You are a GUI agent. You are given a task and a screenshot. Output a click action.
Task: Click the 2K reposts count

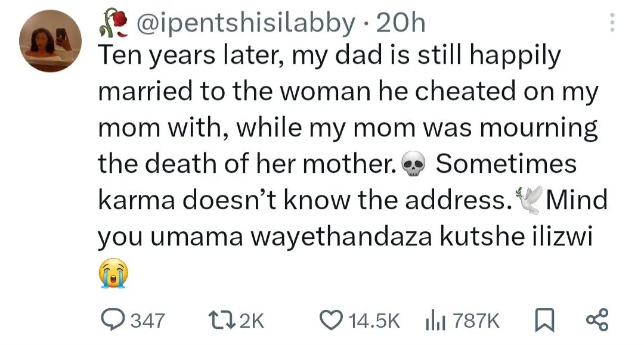(x=250, y=321)
